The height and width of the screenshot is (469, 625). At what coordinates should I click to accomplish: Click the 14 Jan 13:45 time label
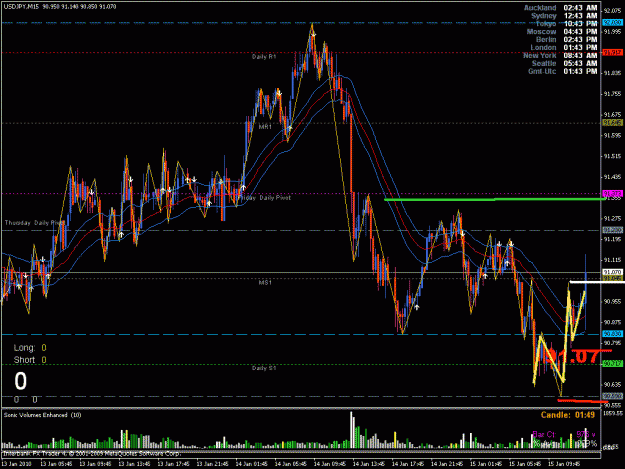click(x=369, y=464)
